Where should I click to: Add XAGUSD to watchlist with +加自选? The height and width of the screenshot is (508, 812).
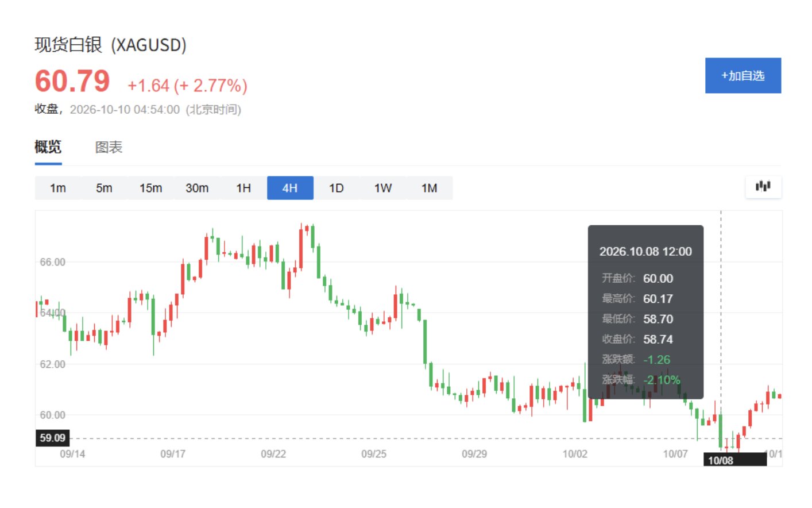point(743,75)
